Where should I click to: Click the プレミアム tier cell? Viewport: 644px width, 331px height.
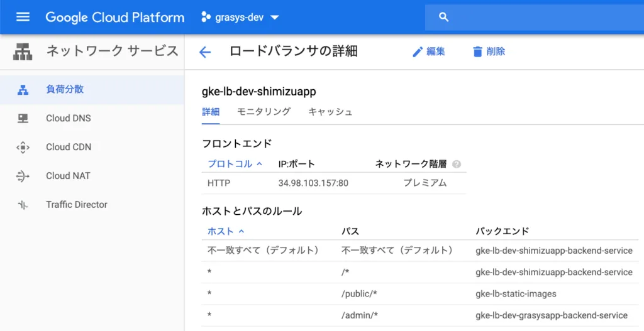click(425, 183)
